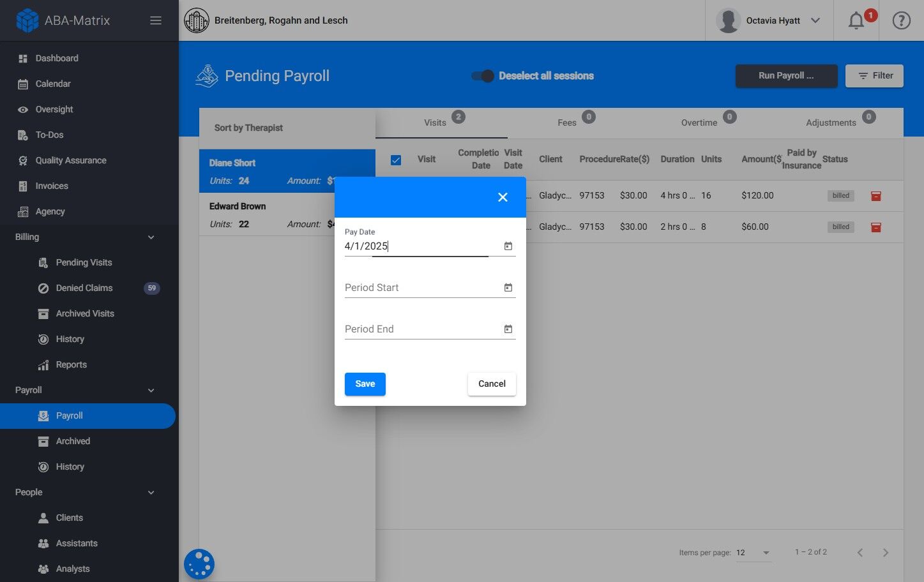This screenshot has width=924, height=582.
Task: Collapse the Billing section
Action: tap(151, 237)
